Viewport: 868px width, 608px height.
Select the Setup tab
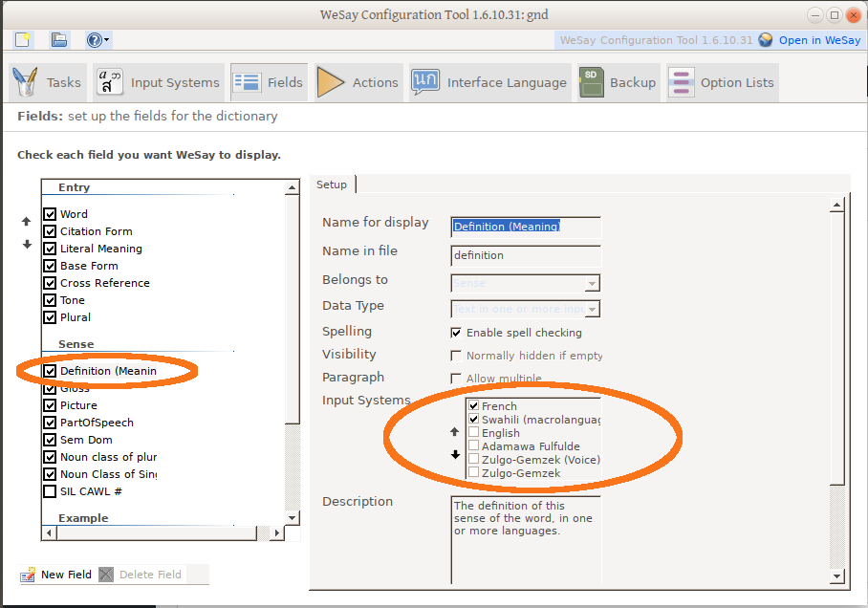point(332,185)
